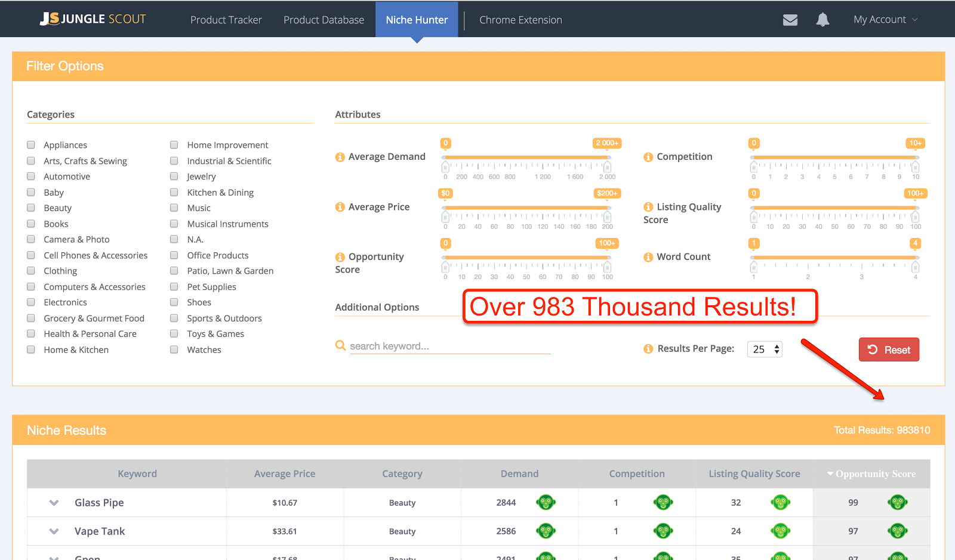The image size is (955, 560).
Task: Check the Home Improvement category
Action: coord(174,145)
